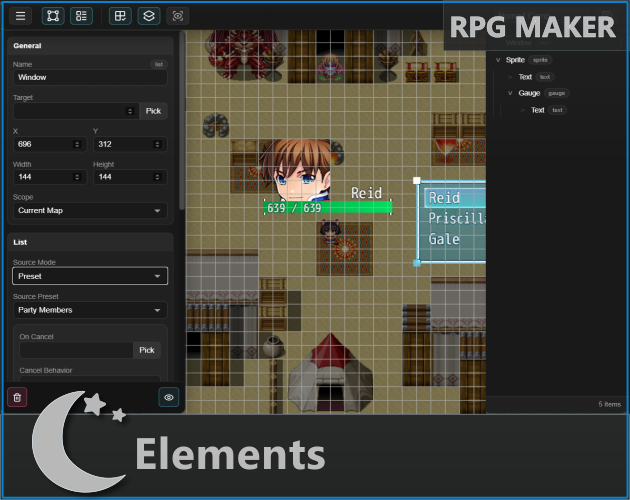Screen dimensions: 630x500
Task: Open the hamburger menu
Action: pos(20,16)
